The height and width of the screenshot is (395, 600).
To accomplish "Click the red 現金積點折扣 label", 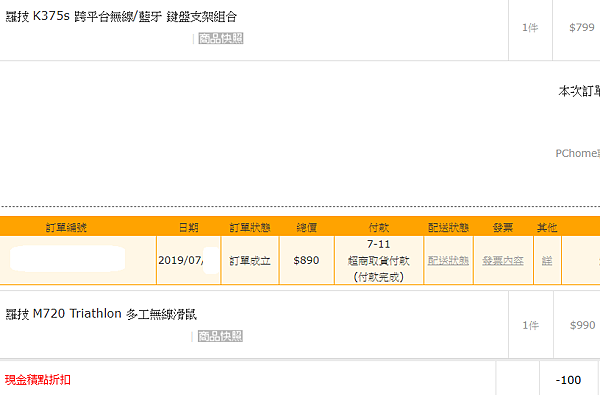I will pos(38,380).
